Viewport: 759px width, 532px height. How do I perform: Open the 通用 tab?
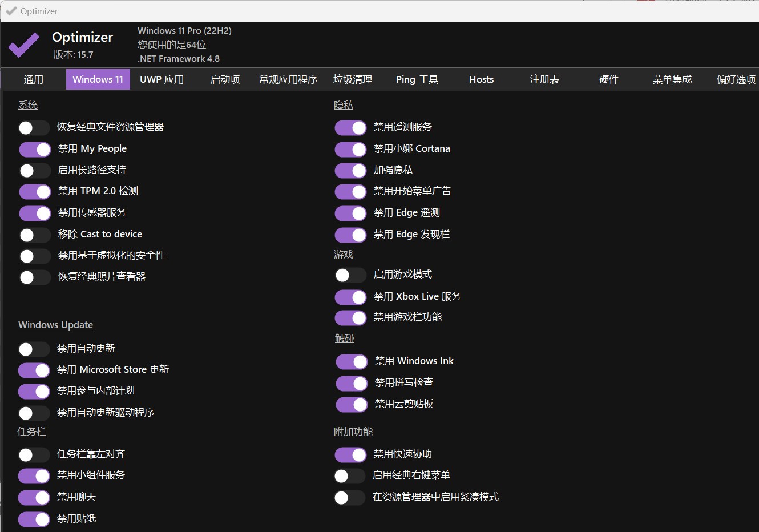34,79
